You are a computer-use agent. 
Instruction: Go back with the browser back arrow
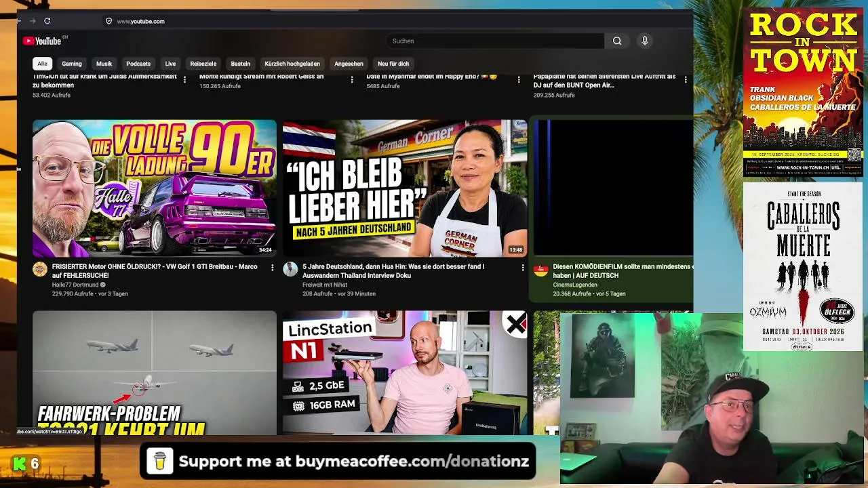[19, 21]
